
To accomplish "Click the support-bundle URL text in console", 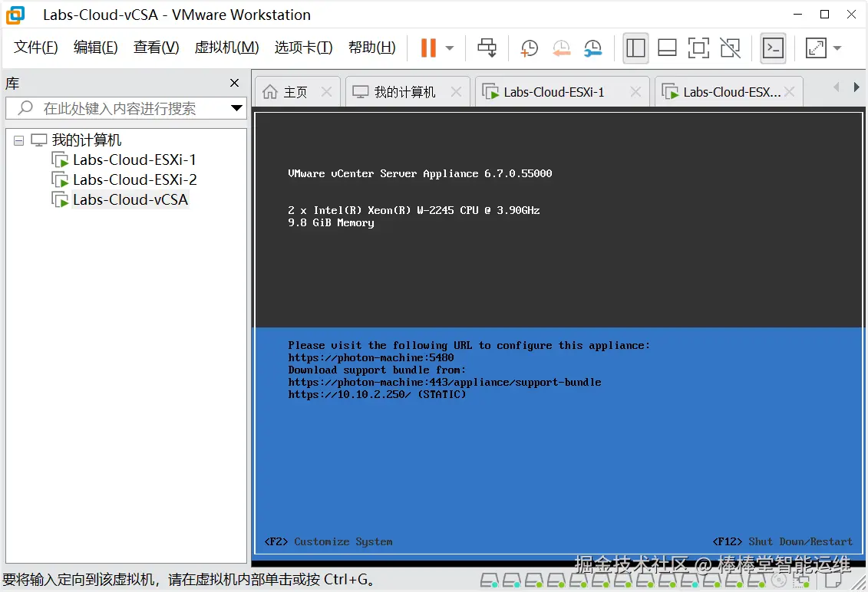I will pyautogui.click(x=444, y=383).
